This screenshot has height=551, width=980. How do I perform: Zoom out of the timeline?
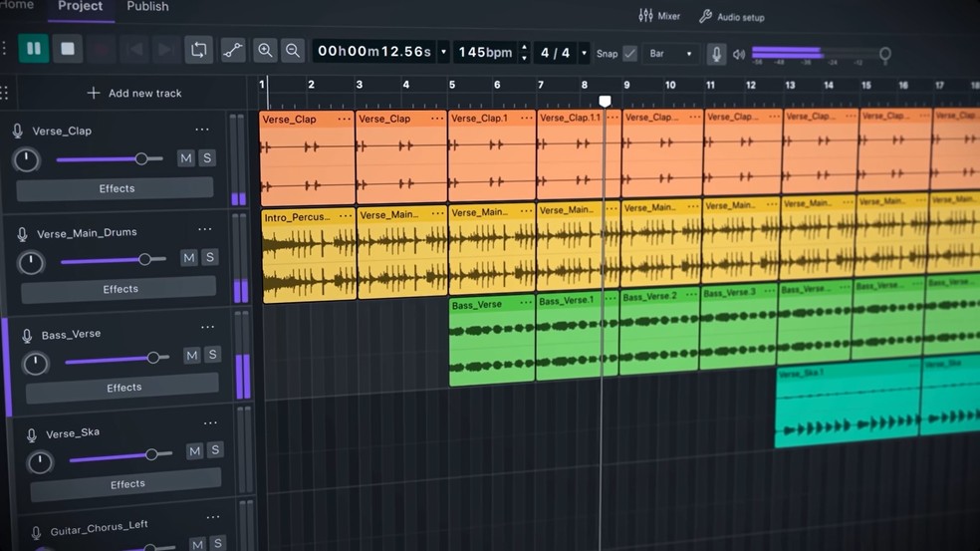tap(292, 51)
